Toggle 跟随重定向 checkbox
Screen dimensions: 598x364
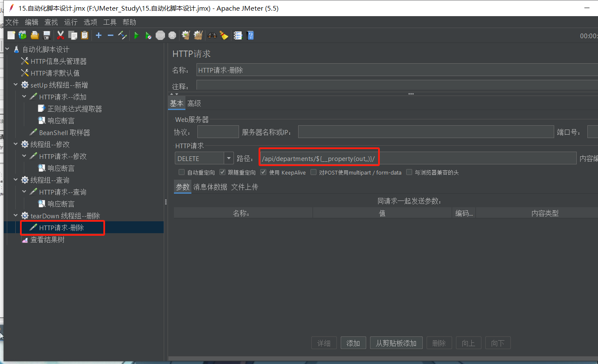pyautogui.click(x=222, y=172)
